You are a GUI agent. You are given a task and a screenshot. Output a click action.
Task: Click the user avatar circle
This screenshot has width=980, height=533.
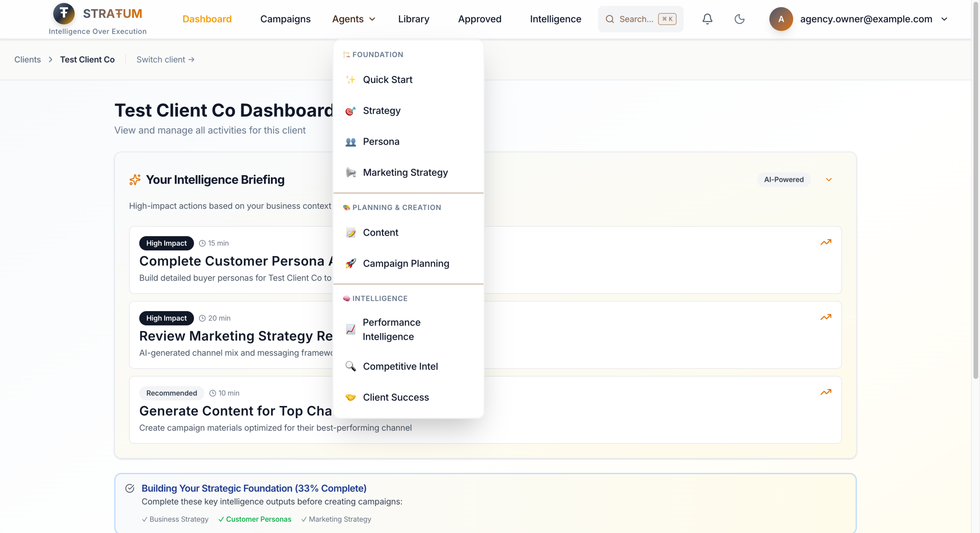[x=781, y=19]
